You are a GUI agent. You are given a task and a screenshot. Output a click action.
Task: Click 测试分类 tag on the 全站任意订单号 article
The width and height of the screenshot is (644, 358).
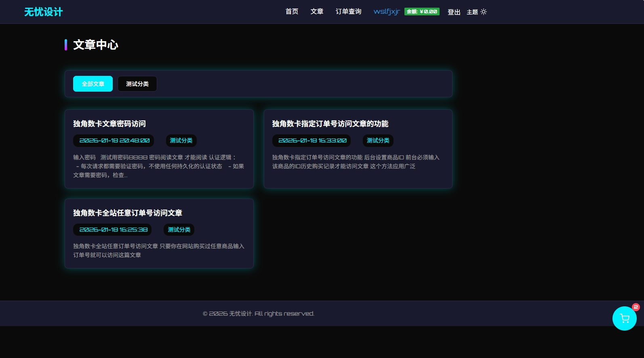pyautogui.click(x=179, y=230)
